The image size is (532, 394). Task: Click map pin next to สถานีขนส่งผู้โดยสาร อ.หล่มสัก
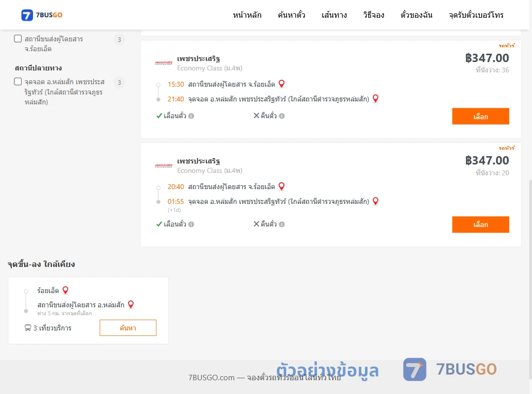pyautogui.click(x=131, y=304)
